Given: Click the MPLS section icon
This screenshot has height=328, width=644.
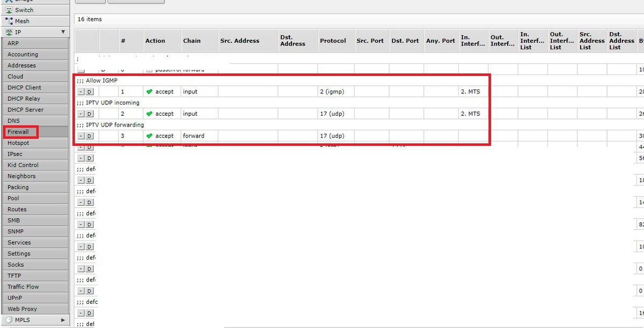Looking at the screenshot, I should click(x=9, y=320).
